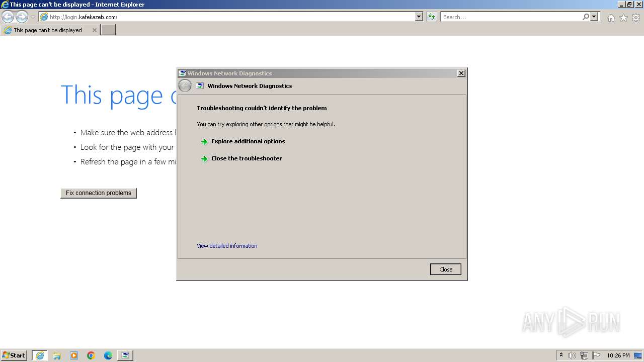Image resolution: width=644 pixels, height=362 pixels.
Task: Click the Refresh page icon
Action: pyautogui.click(x=432, y=17)
